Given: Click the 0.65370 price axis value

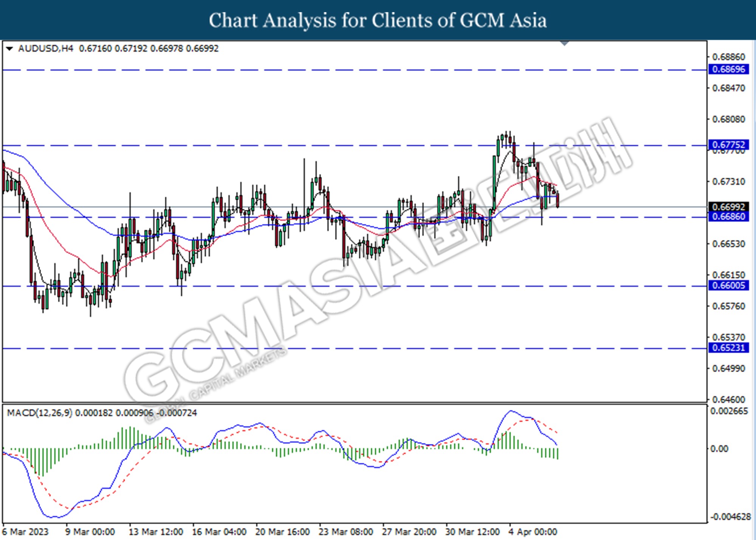Looking at the screenshot, I should point(728,337).
